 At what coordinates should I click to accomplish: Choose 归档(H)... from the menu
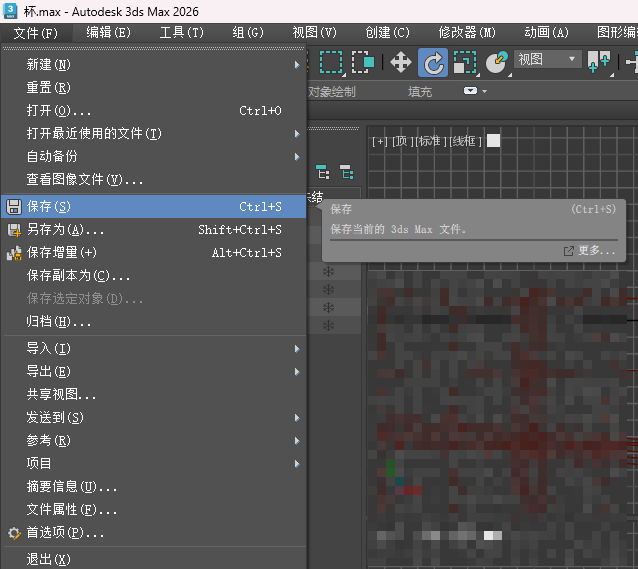[154, 322]
